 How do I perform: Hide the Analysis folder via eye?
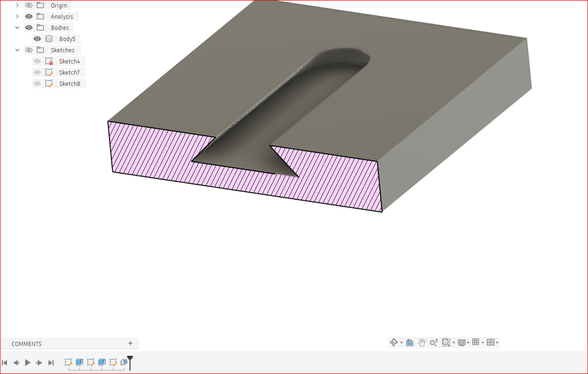[29, 16]
